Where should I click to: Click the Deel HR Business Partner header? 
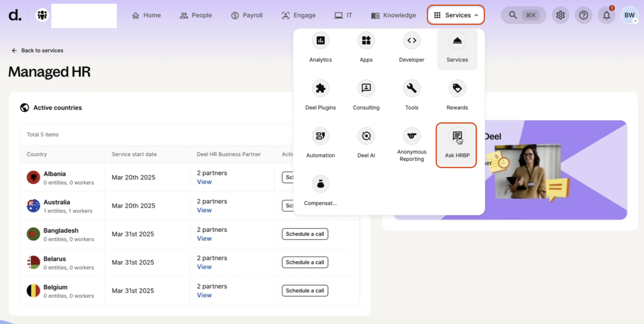[229, 154]
